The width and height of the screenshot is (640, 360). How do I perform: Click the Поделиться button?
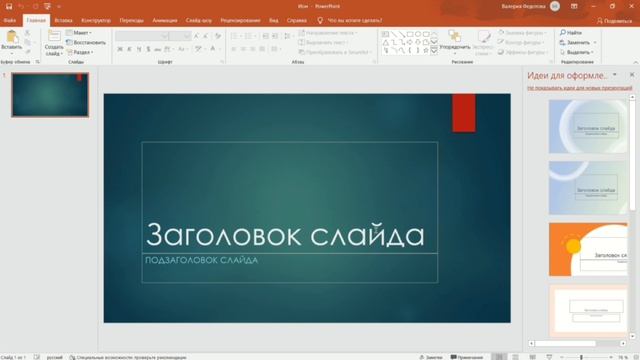pos(614,21)
